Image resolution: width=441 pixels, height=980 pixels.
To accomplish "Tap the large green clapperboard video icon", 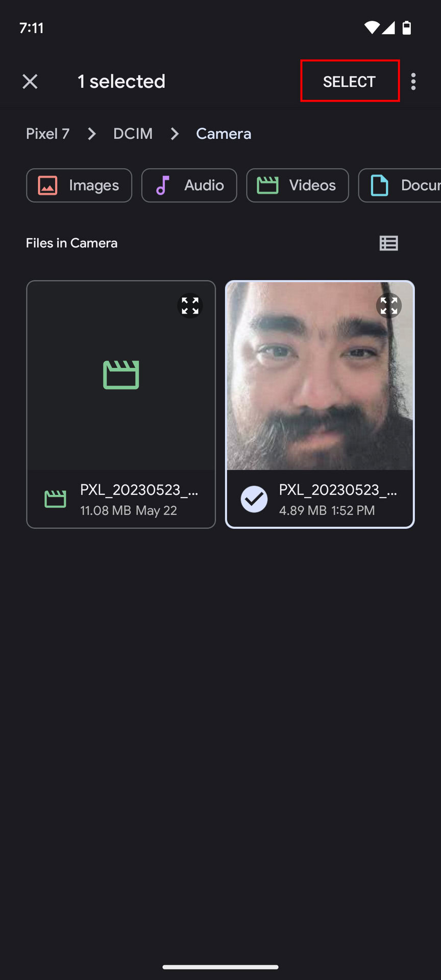I will (121, 375).
